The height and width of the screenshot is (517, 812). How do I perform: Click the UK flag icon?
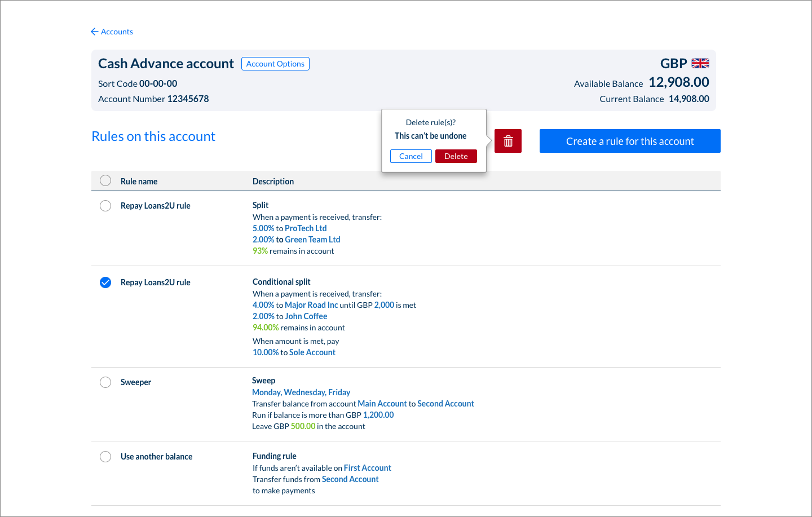click(700, 63)
